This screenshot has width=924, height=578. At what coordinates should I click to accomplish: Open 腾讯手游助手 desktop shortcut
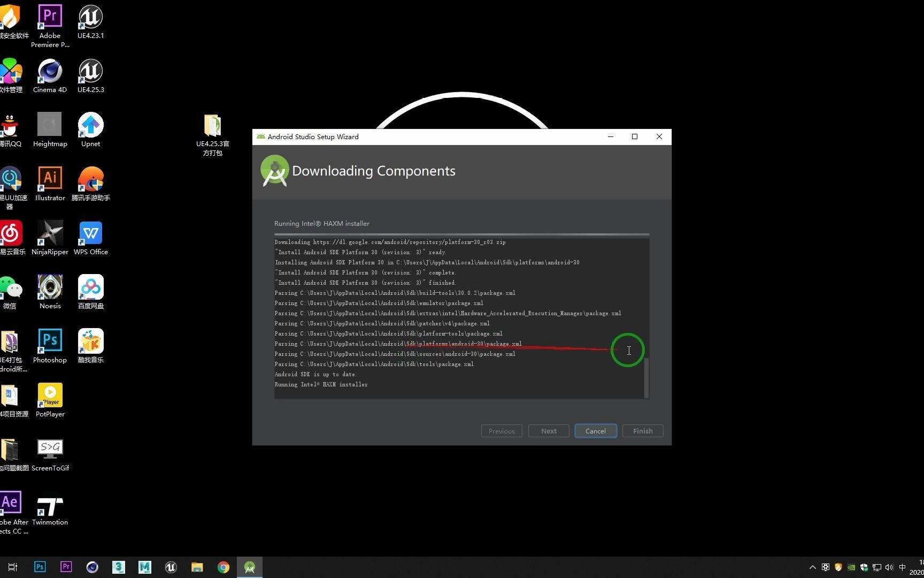[90, 184]
